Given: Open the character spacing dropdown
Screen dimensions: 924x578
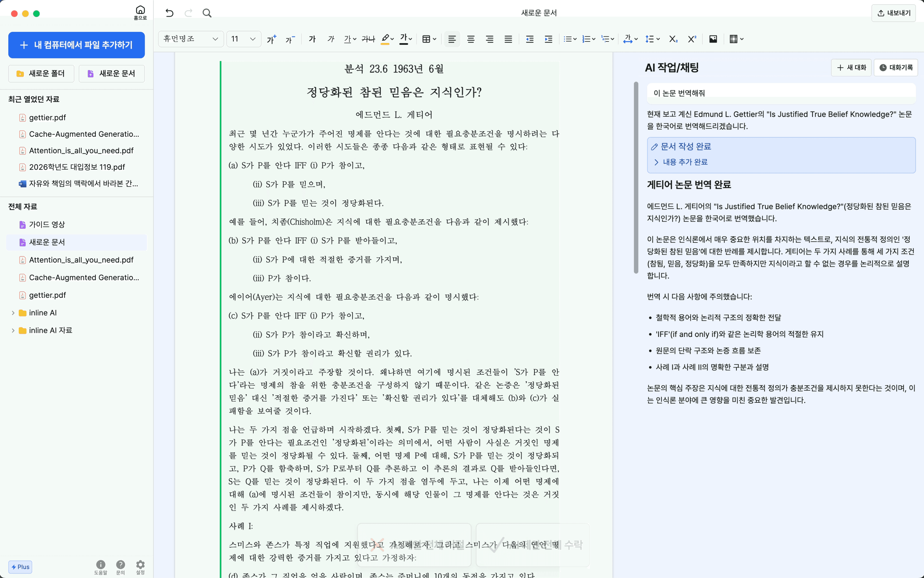Looking at the screenshot, I should [x=630, y=39].
